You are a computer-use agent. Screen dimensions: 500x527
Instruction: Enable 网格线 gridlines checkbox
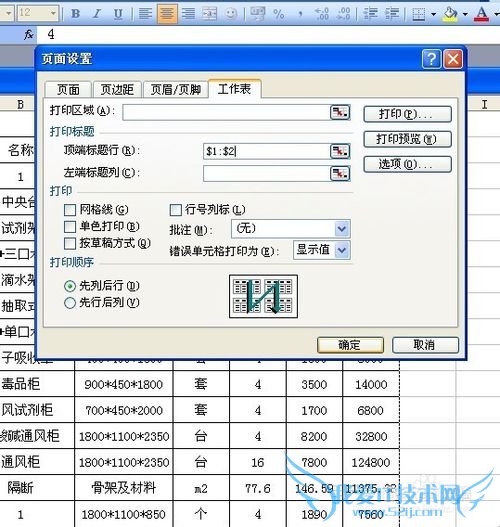click(70, 210)
